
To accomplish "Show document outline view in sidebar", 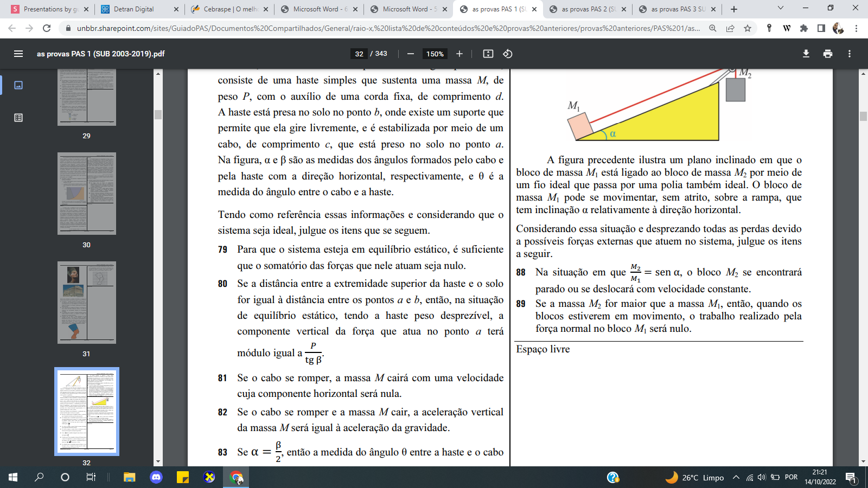I will [18, 118].
